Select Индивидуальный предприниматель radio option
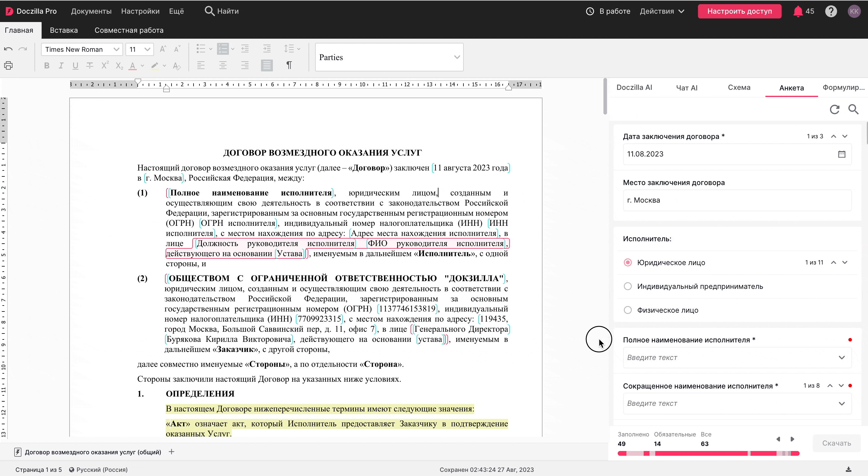 (628, 286)
